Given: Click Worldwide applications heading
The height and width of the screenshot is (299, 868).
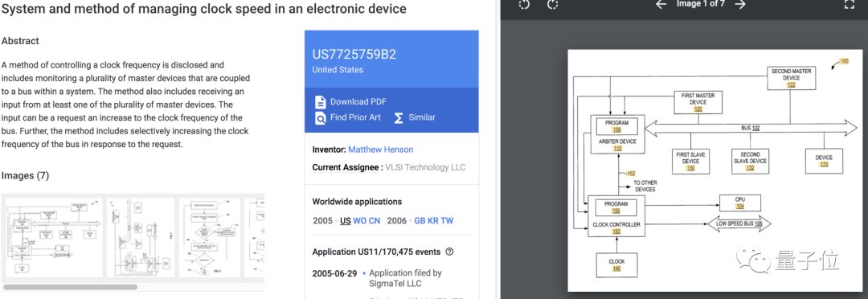Looking at the screenshot, I should [x=357, y=202].
